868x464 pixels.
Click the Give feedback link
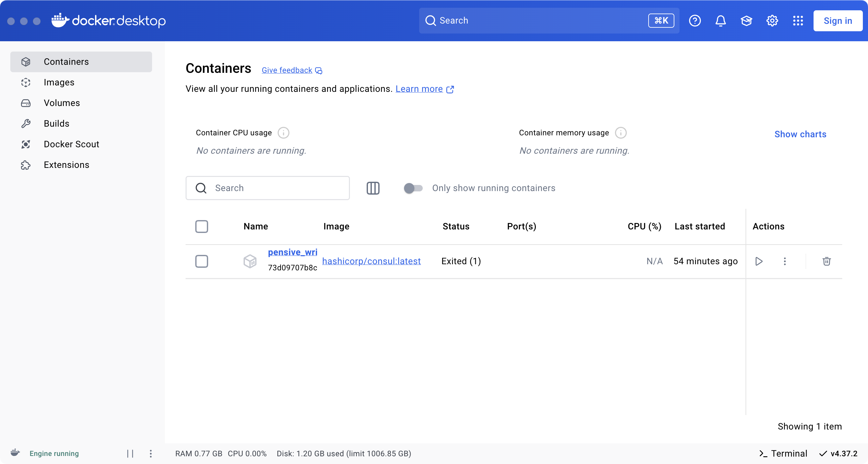tap(292, 70)
